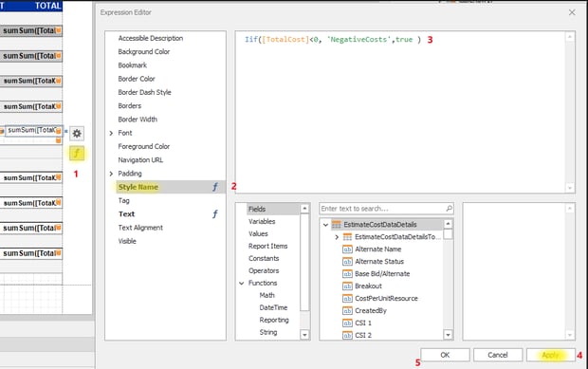Click the Base Bid/Alternate field icon
This screenshot has width=588, height=369.
click(x=347, y=274)
